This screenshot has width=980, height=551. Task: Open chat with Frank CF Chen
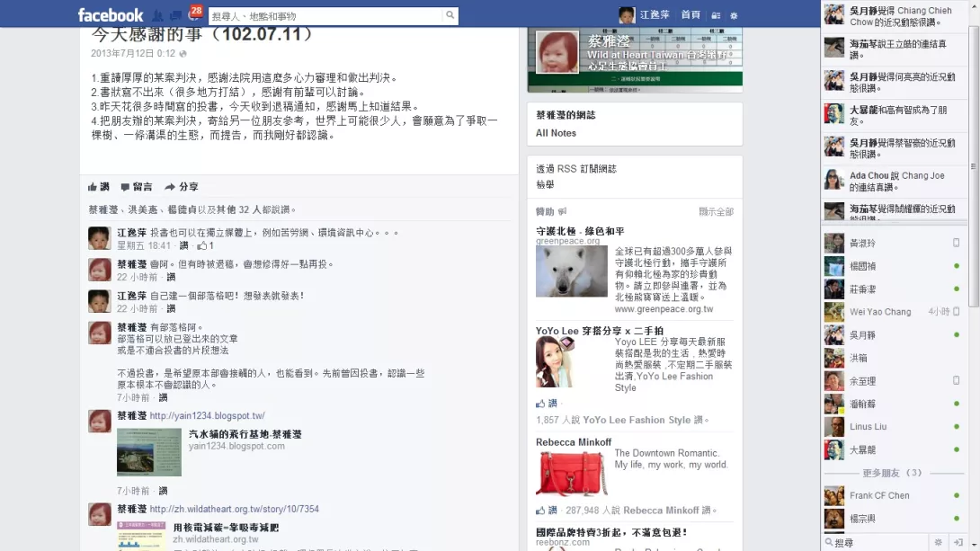pos(895,495)
